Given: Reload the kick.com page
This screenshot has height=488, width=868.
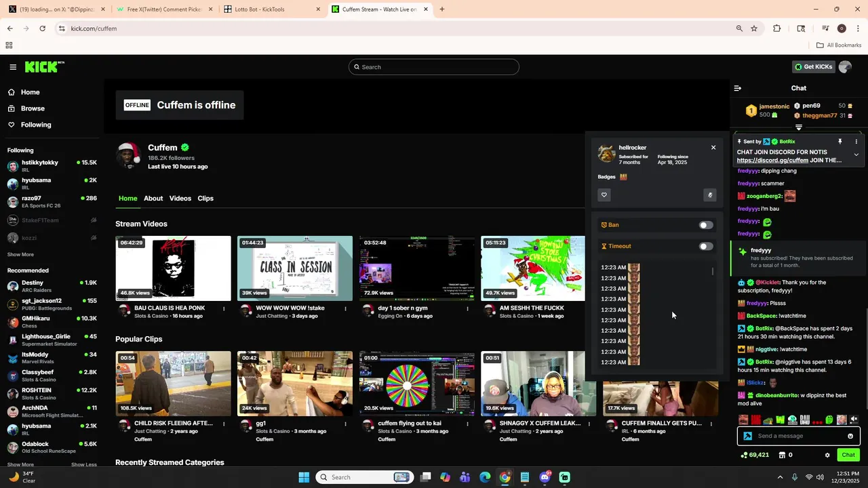Looking at the screenshot, I should pos(42,28).
